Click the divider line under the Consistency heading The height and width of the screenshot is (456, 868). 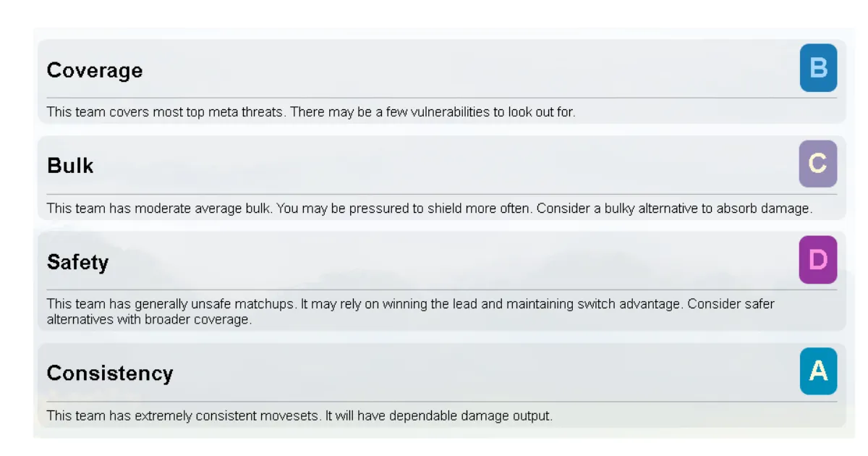pos(441,402)
